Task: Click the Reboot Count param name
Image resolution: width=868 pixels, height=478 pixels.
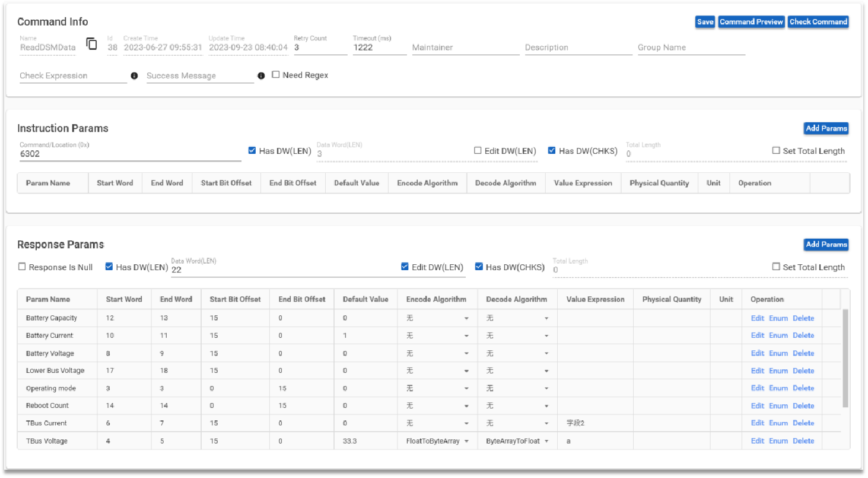Action: click(47, 406)
